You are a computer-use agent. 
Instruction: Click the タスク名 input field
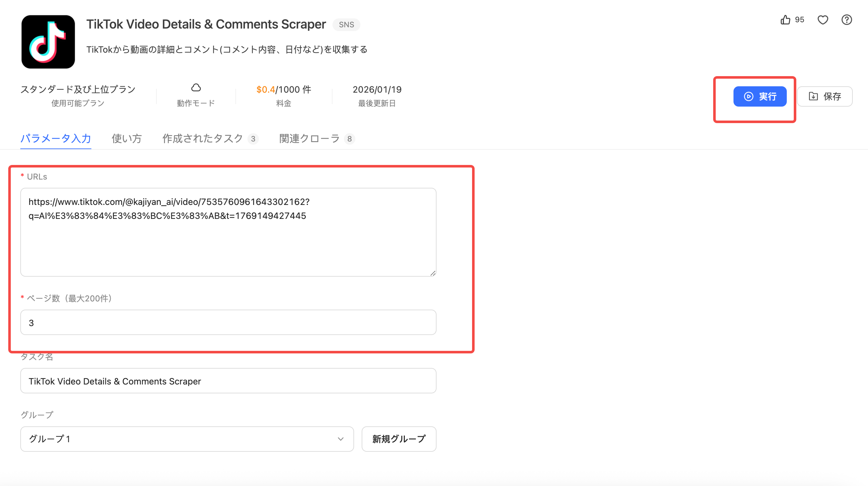coord(228,381)
